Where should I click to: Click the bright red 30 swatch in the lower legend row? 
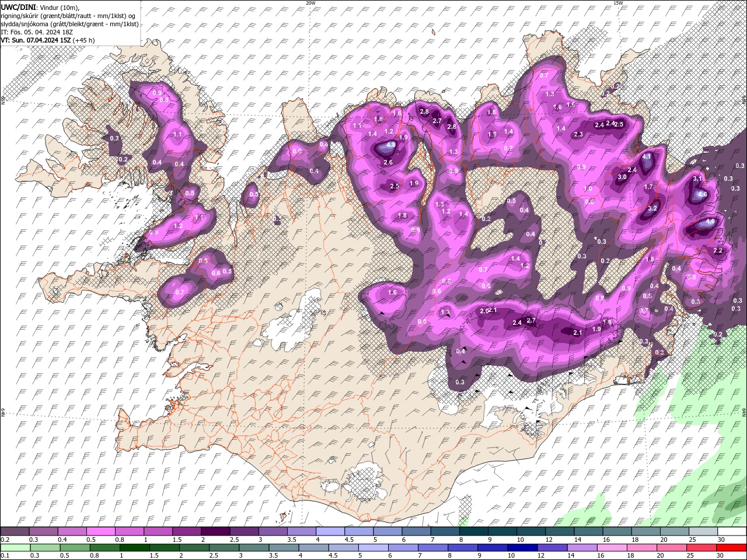[731, 548]
